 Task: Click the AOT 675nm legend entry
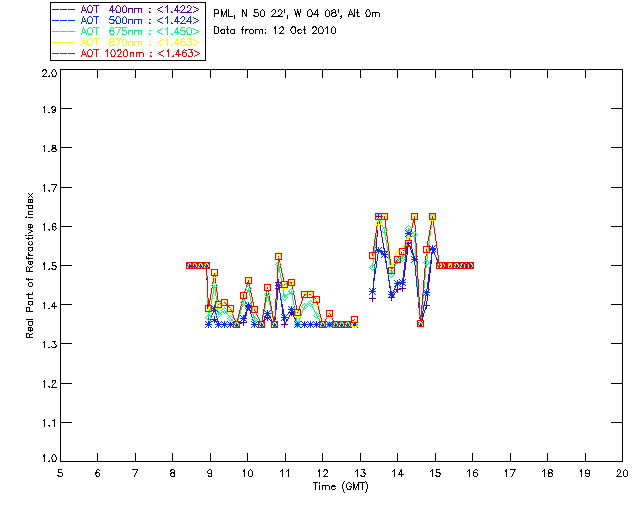coord(127,31)
